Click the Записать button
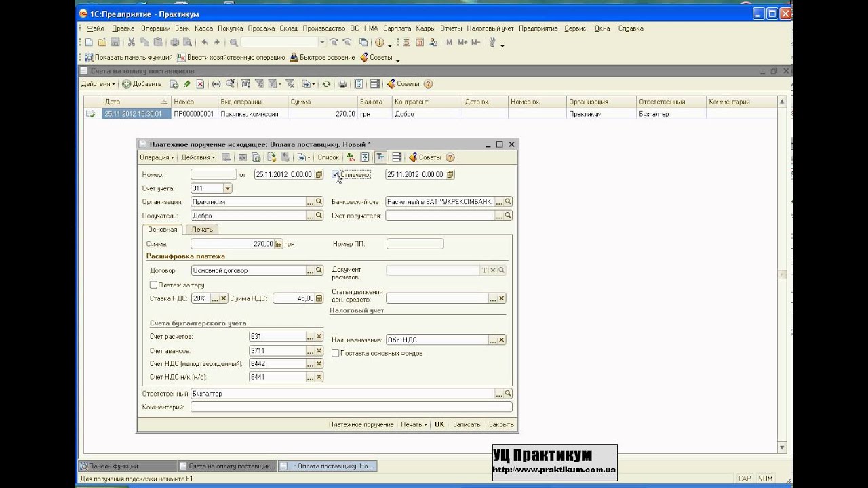This screenshot has width=868, height=488. point(467,424)
